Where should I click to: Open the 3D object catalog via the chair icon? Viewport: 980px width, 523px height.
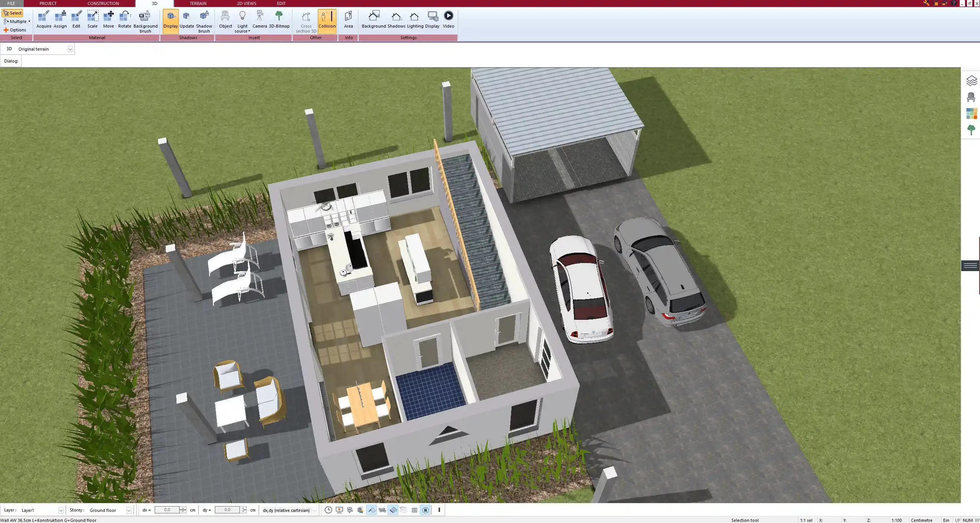tap(971, 97)
